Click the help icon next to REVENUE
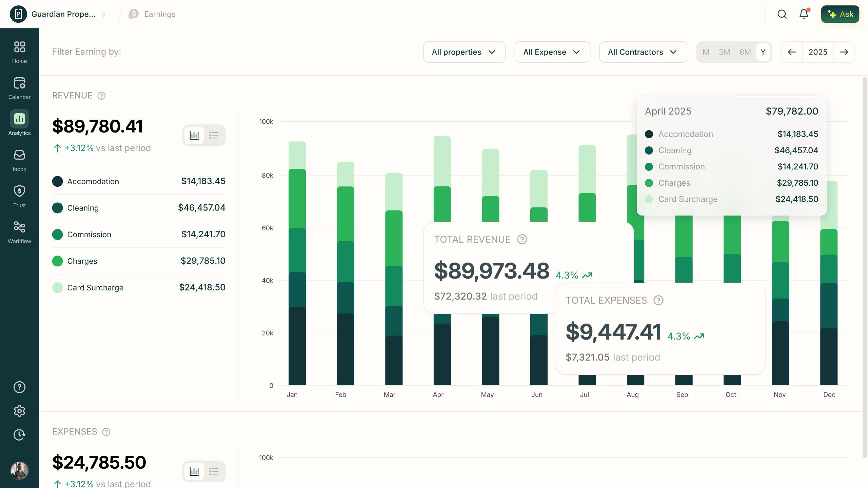The height and width of the screenshot is (488, 868). point(101,96)
